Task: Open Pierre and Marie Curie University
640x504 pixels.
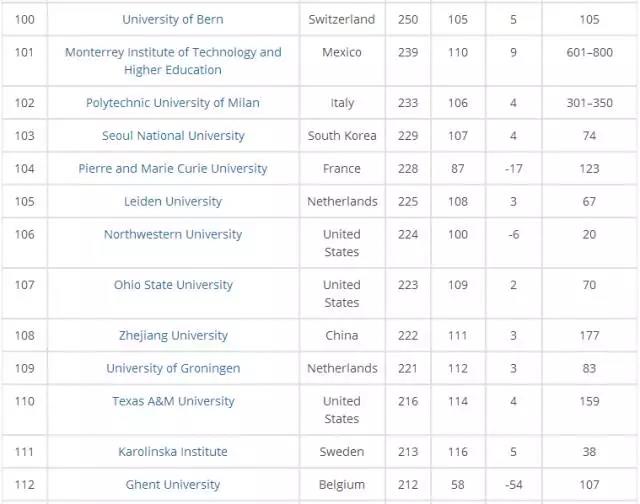Action: pos(173,168)
